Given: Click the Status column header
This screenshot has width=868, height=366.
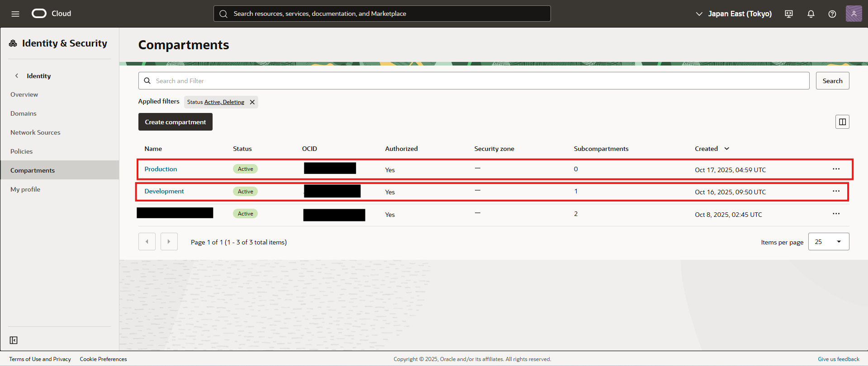Looking at the screenshot, I should point(242,149).
